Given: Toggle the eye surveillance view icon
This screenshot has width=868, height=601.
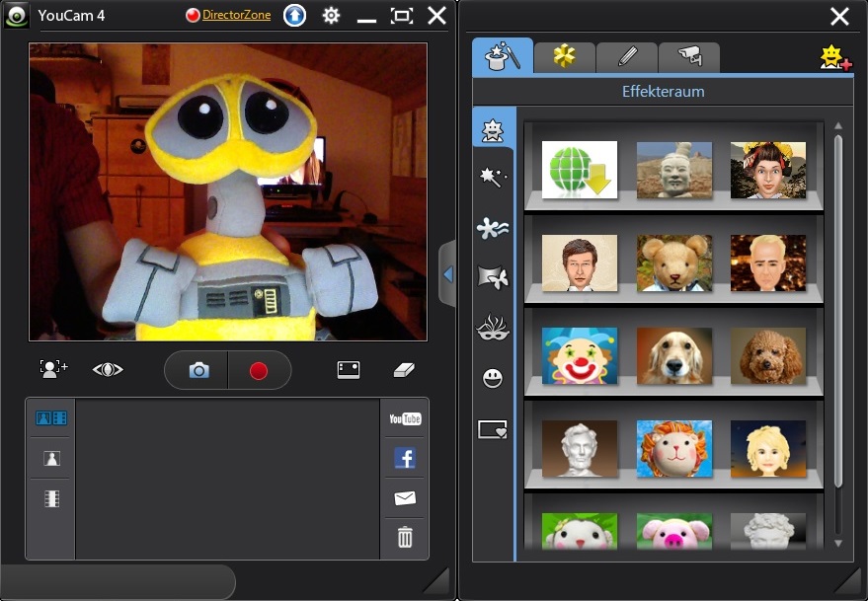Looking at the screenshot, I should pyautogui.click(x=108, y=369).
